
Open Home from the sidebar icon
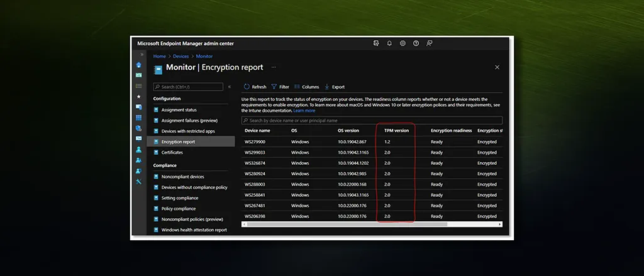[139, 65]
